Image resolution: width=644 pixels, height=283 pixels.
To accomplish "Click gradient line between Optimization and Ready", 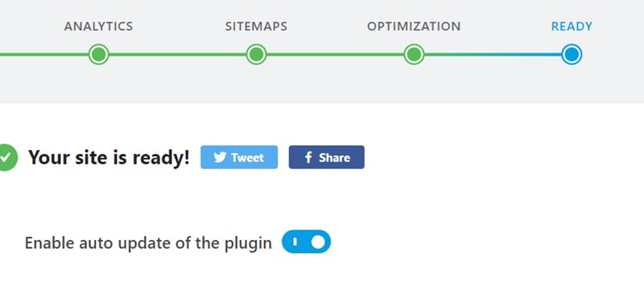I will tap(493, 54).
